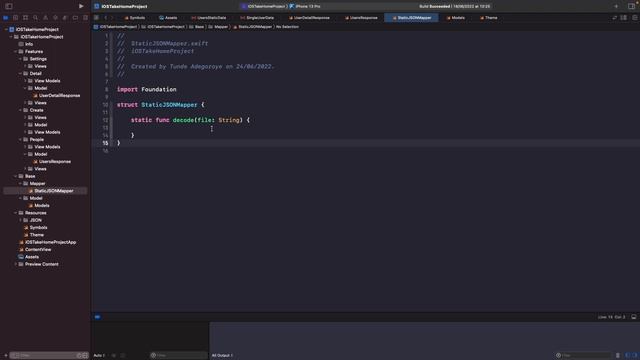Open the debug navigator icon
This screenshot has height=360, width=640.
pyautogui.click(x=65, y=18)
